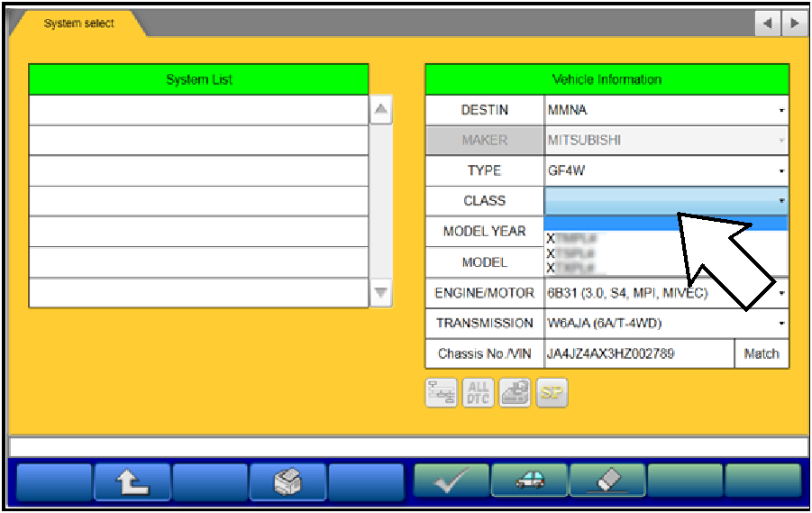The image size is (812, 513).
Task: Click the eraser clear button
Action: (607, 481)
